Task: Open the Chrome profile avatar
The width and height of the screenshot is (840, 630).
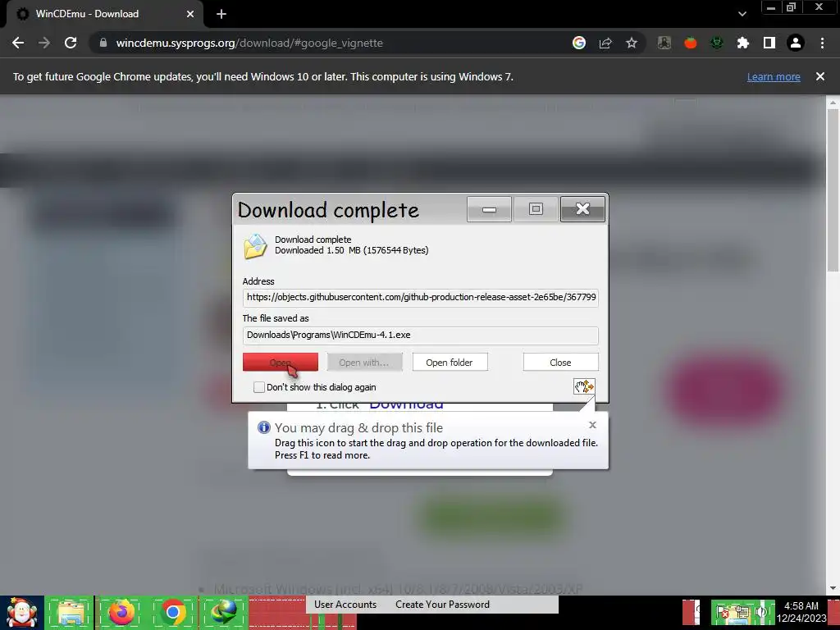Action: [x=796, y=43]
